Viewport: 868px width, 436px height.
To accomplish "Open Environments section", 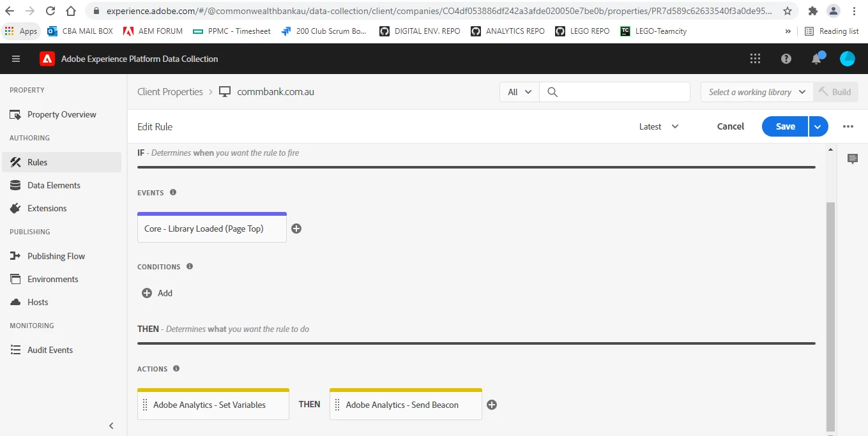I will [61, 279].
